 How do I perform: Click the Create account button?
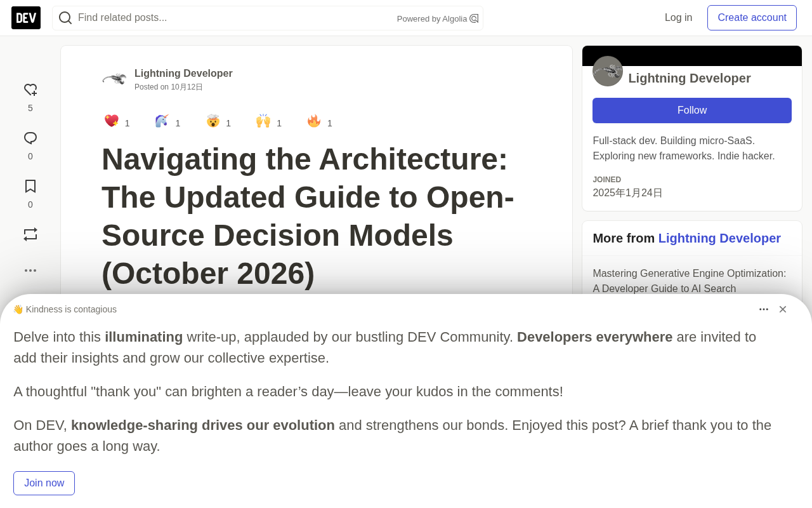pos(752,18)
